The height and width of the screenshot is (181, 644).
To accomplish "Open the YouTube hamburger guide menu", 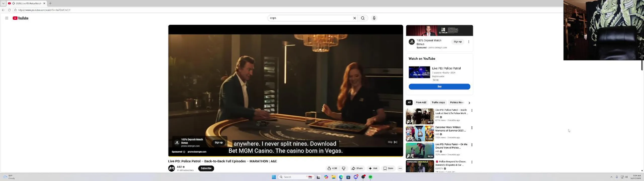I will pos(7,18).
